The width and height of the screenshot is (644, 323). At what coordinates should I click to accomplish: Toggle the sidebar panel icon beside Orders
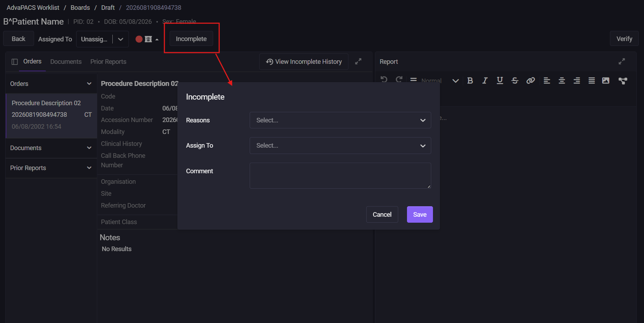pyautogui.click(x=15, y=62)
